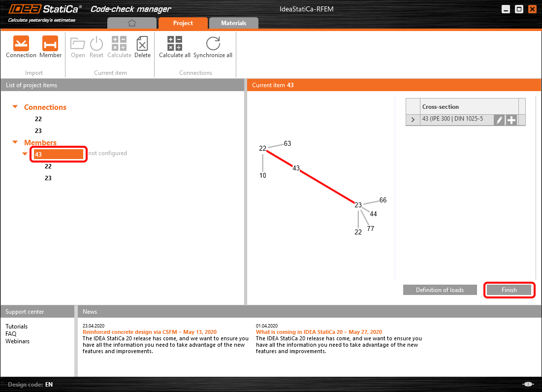Image resolution: width=542 pixels, height=392 pixels.
Task: Select connection 22 under Connections
Action: (38, 119)
